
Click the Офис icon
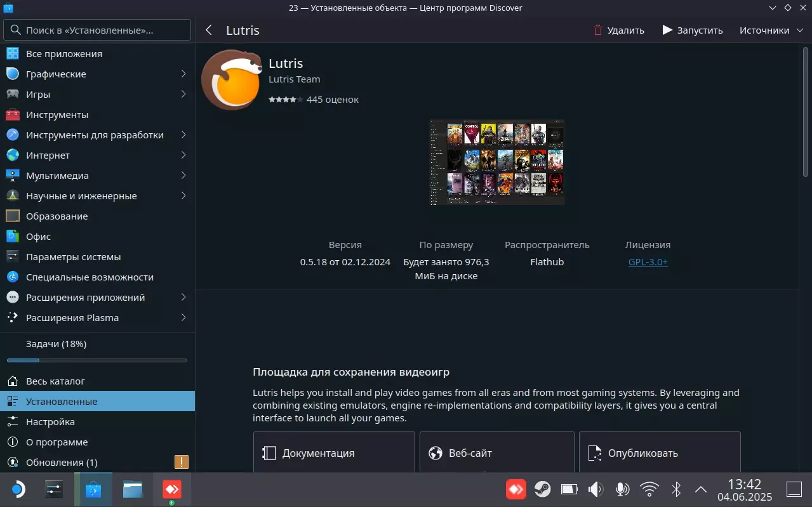click(13, 237)
